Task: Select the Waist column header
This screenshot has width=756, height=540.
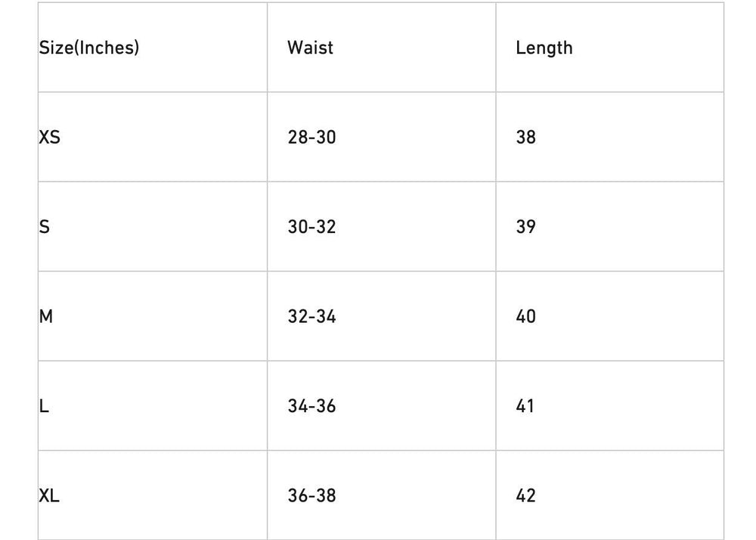Action: tap(310, 48)
